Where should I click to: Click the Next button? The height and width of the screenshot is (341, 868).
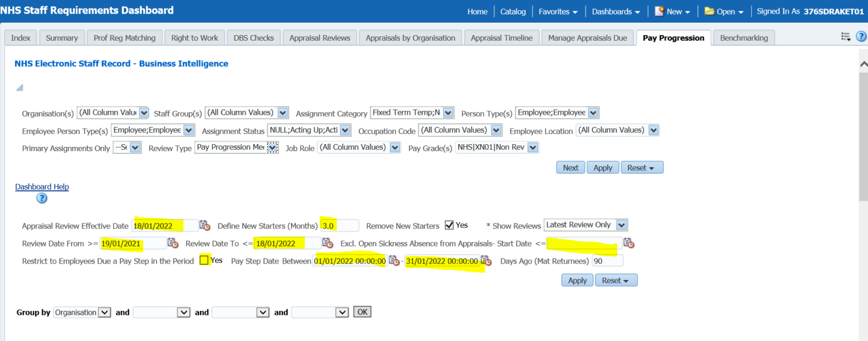[x=570, y=167]
